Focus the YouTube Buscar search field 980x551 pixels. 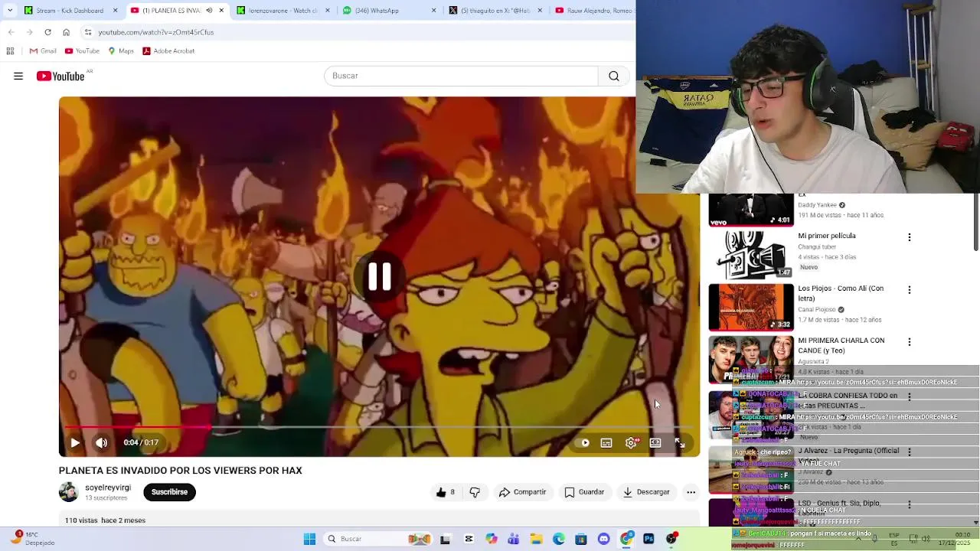(x=461, y=76)
